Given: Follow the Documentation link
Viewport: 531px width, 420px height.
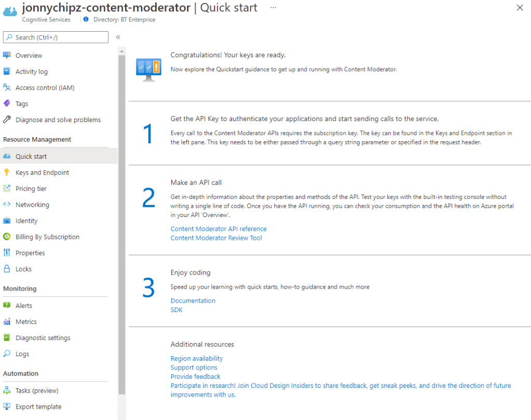Looking at the screenshot, I should tap(193, 301).
